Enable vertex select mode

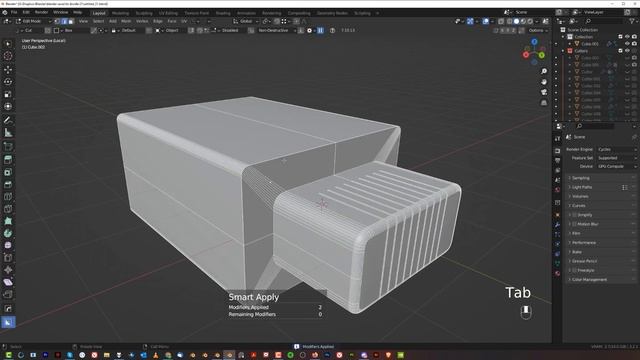click(57, 21)
